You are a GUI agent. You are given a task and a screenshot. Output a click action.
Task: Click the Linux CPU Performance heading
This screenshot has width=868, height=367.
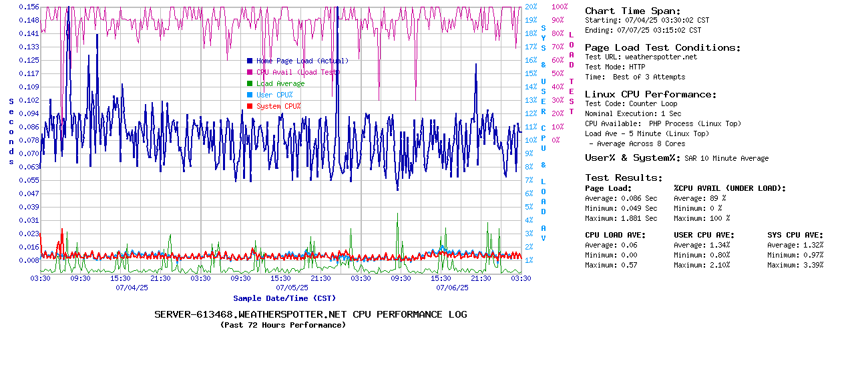click(650, 94)
